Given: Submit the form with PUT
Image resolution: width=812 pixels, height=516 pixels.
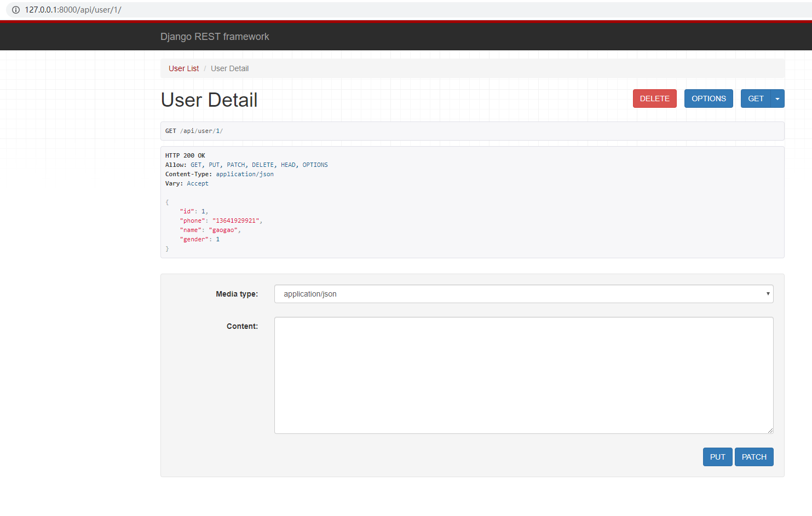Looking at the screenshot, I should (x=717, y=457).
